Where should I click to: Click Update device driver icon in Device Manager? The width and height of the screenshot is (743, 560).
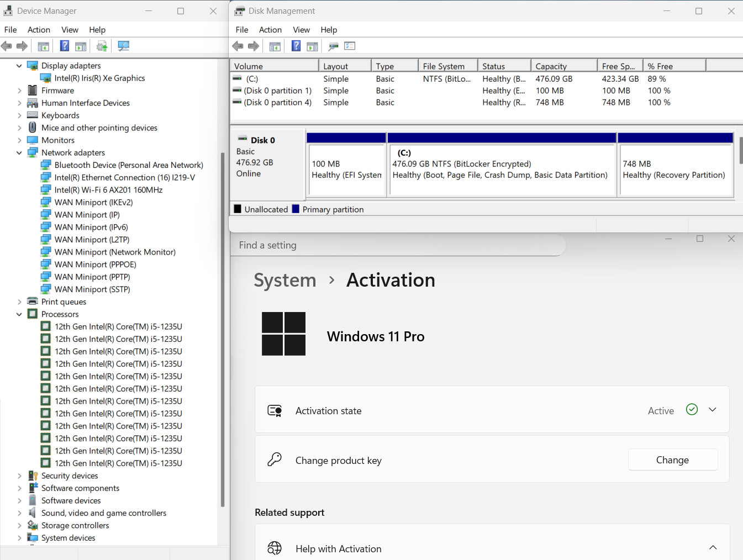click(102, 46)
